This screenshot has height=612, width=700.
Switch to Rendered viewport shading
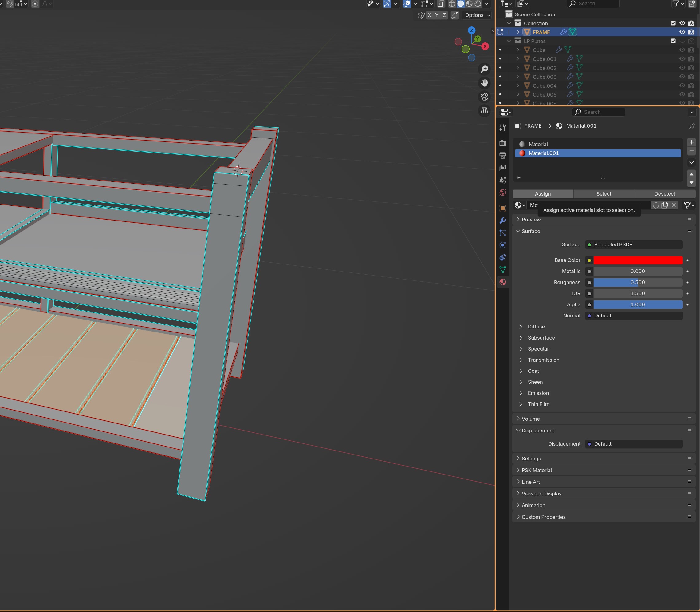pos(478,4)
